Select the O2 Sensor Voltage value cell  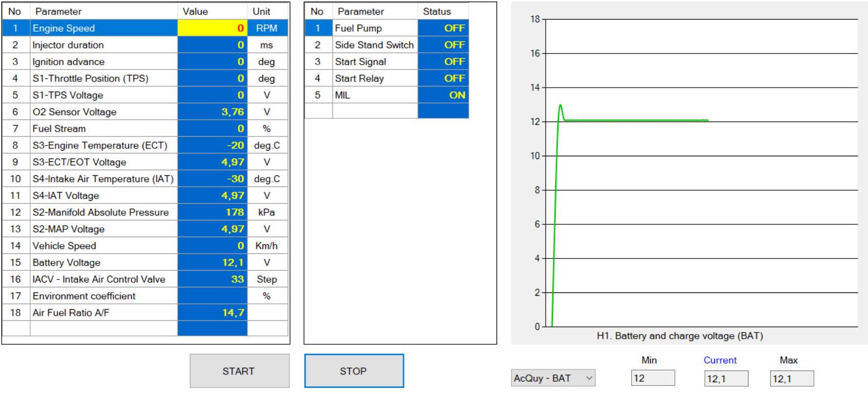coord(212,112)
